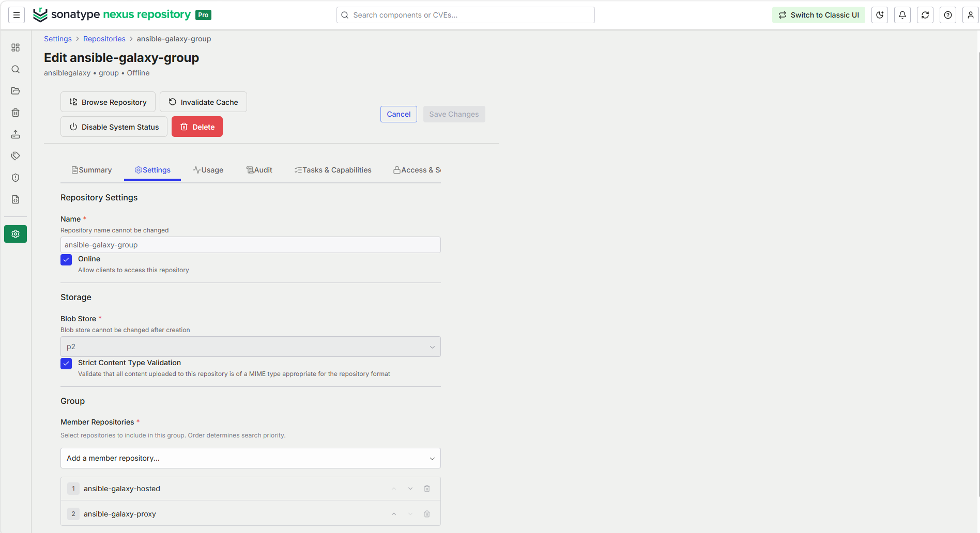This screenshot has height=533, width=980.
Task: Open the Blob Store p2 dropdown
Action: point(251,347)
